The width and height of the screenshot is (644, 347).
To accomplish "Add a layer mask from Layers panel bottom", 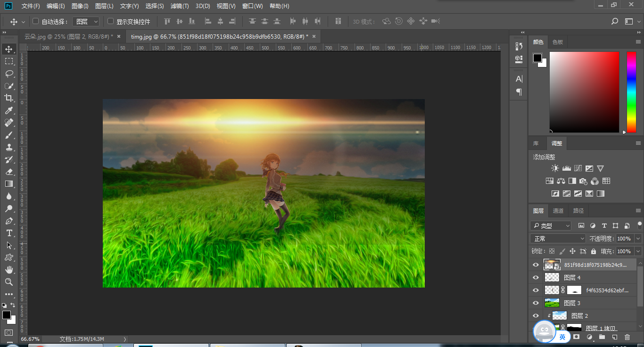I will (576, 337).
